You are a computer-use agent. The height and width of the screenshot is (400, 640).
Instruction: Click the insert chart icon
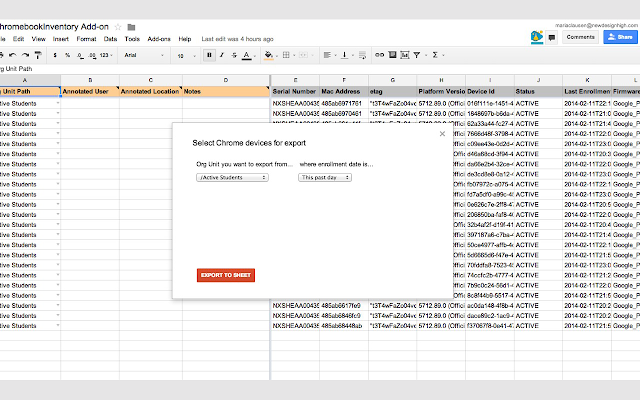[404, 55]
